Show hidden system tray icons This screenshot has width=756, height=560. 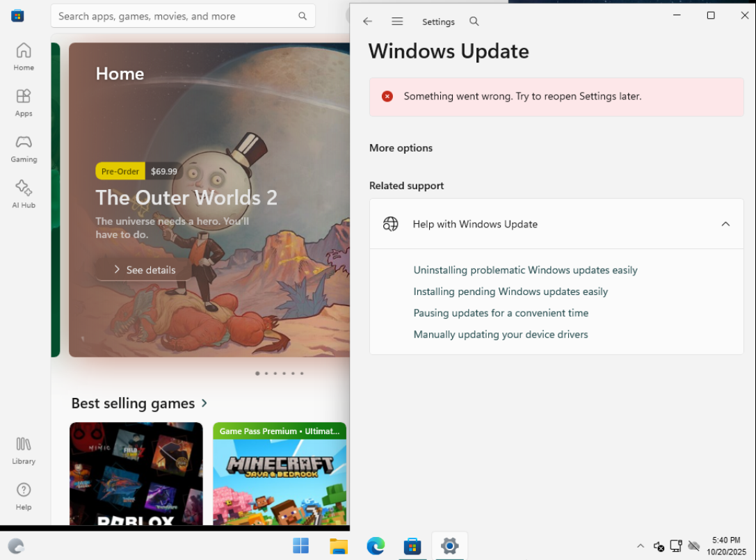point(641,546)
